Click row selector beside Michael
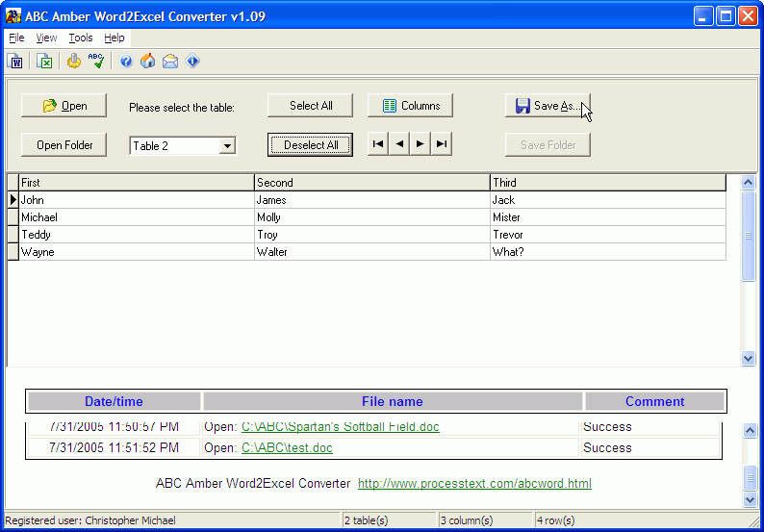The height and width of the screenshot is (532, 764). (13, 217)
